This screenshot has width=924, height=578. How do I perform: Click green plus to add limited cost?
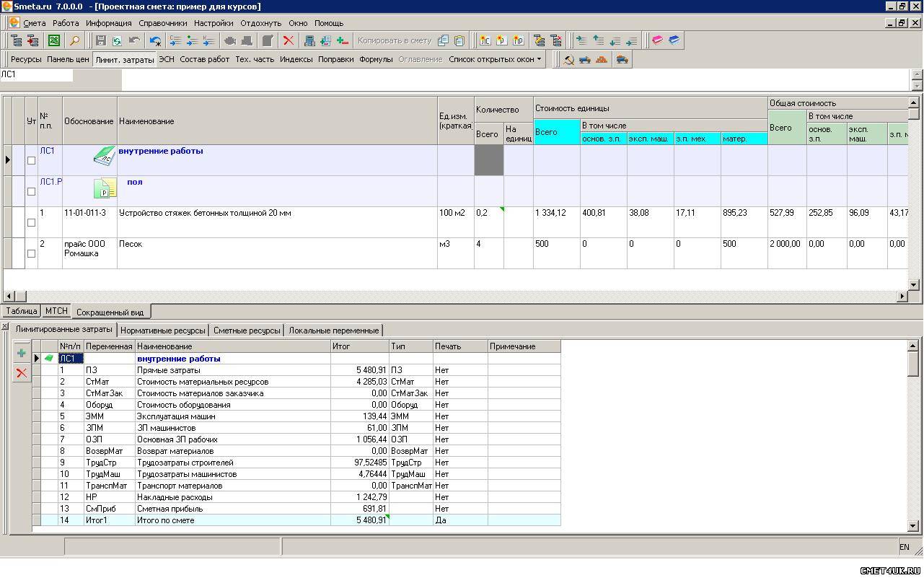pos(22,354)
